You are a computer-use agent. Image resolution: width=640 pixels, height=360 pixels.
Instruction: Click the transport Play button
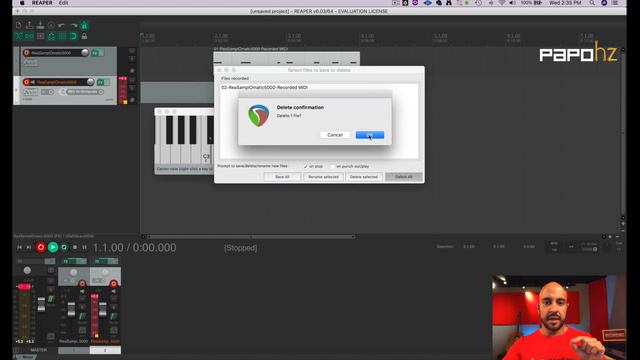pos(53,247)
